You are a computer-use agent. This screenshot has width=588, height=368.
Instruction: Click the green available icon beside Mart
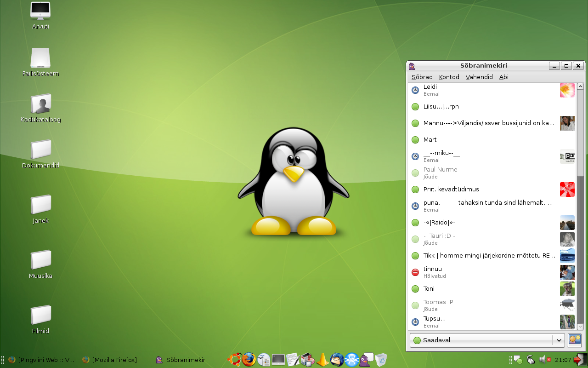coord(415,140)
